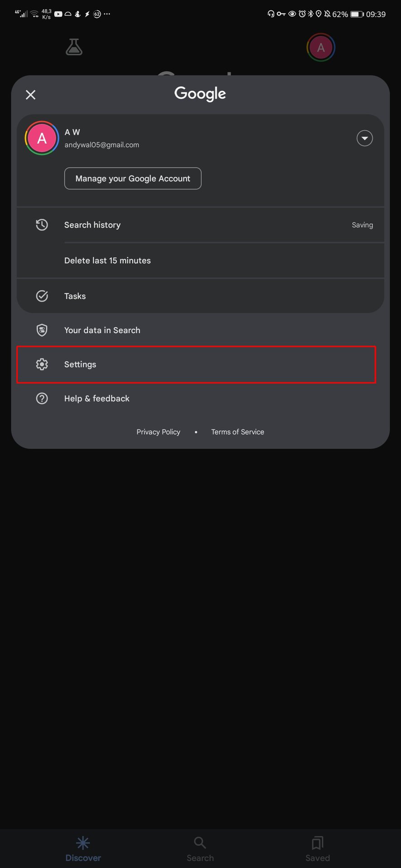Tap the Saving status label
This screenshot has height=868, width=401.
[362, 225]
